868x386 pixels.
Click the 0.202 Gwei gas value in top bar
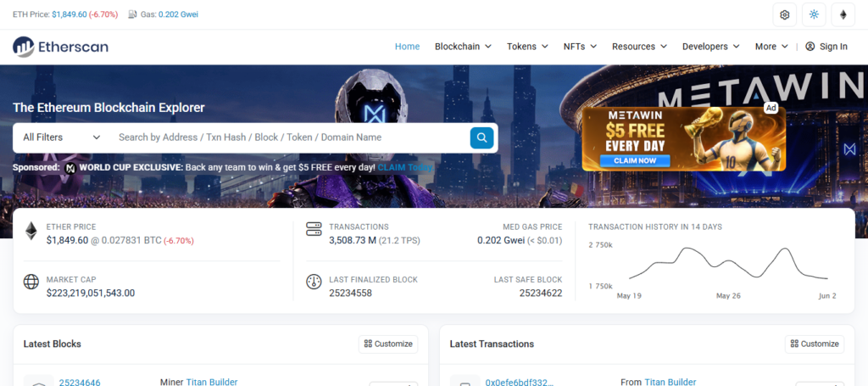[178, 14]
